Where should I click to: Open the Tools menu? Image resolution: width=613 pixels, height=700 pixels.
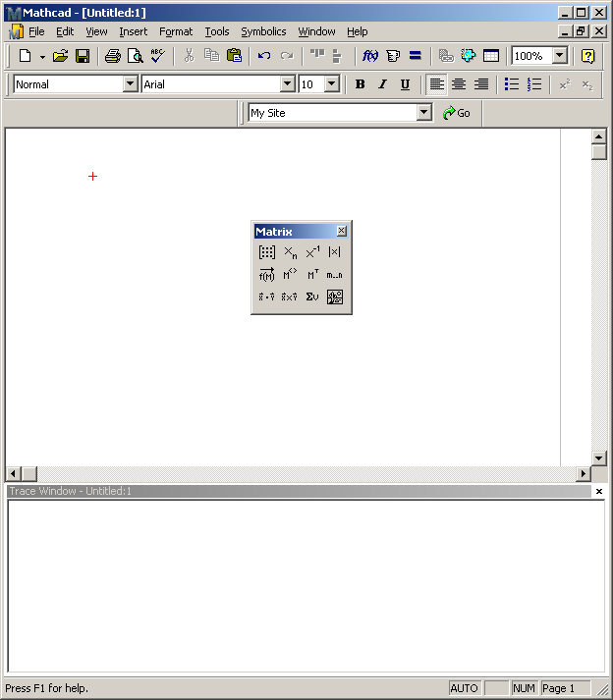tap(217, 31)
